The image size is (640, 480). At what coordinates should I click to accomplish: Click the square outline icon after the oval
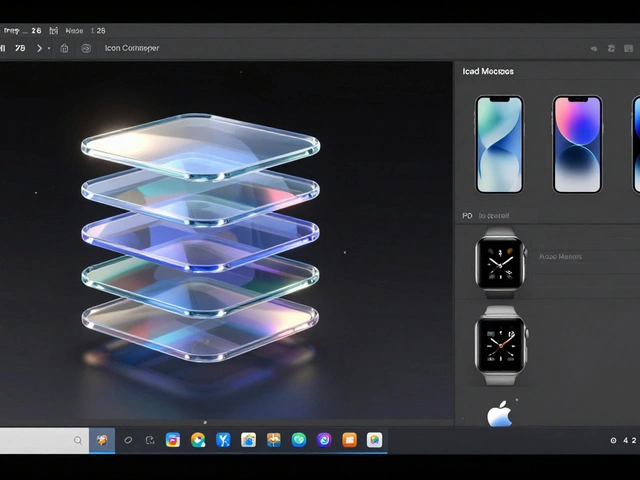tap(150, 440)
